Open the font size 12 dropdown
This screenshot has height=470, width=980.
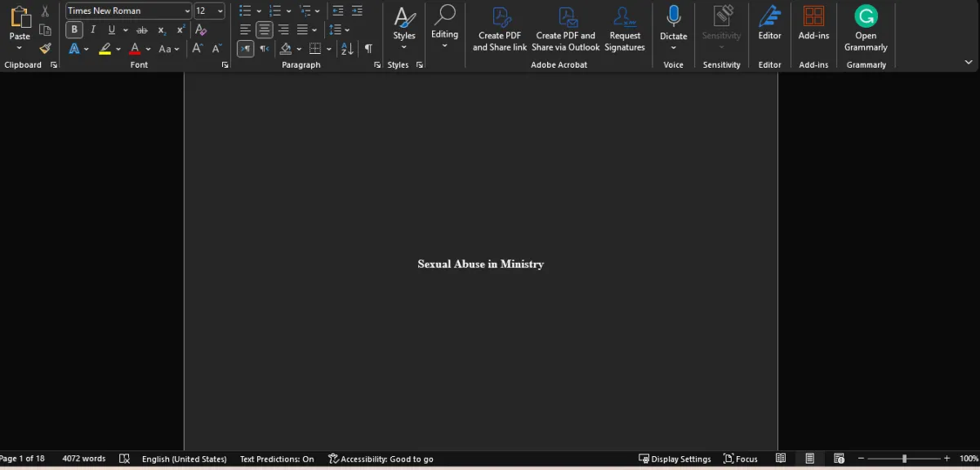tap(220, 11)
